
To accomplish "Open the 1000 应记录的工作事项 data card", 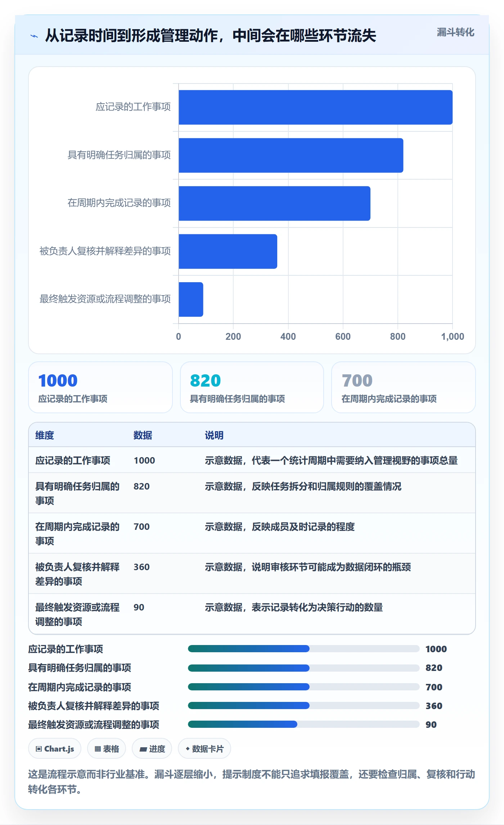I will [x=100, y=387].
